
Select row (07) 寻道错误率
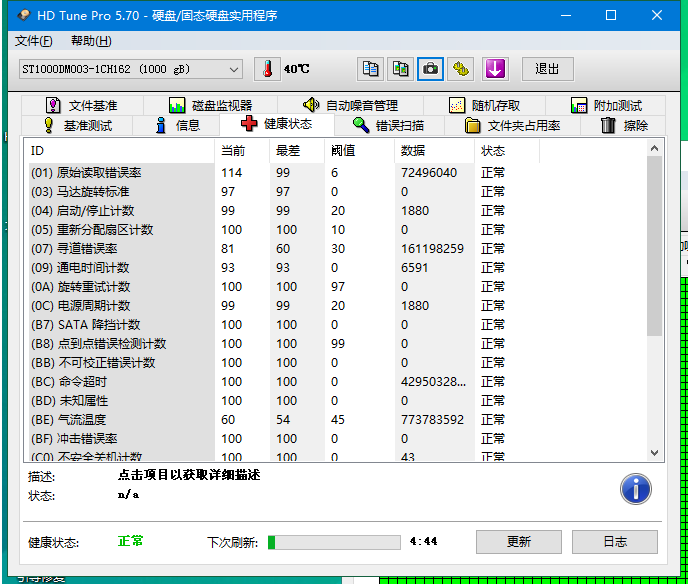[284, 249]
